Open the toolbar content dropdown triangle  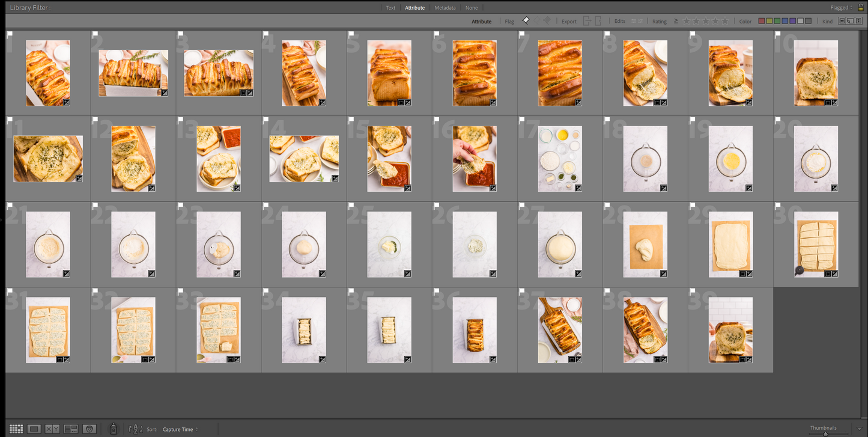pos(860,429)
